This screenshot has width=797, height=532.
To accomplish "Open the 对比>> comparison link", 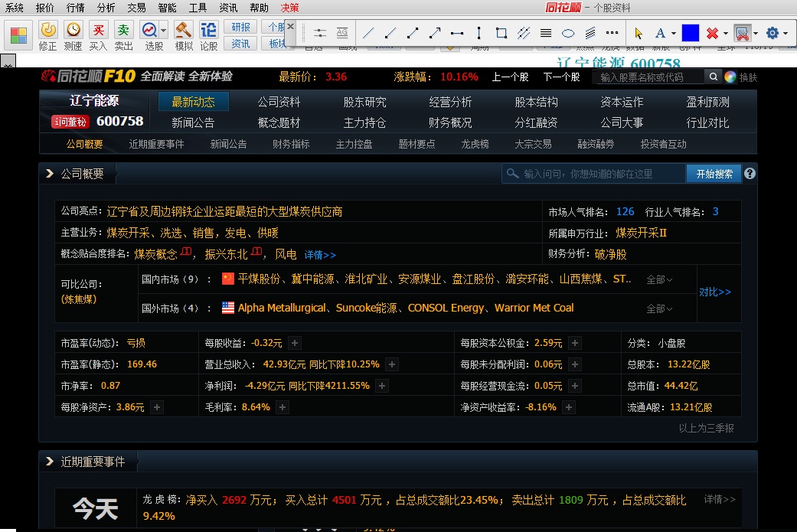I will point(714,292).
